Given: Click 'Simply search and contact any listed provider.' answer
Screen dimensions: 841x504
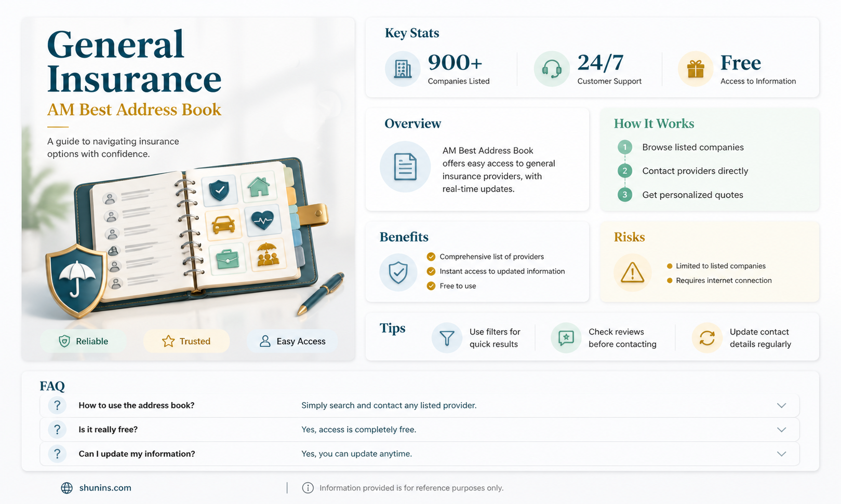Looking at the screenshot, I should [389, 405].
